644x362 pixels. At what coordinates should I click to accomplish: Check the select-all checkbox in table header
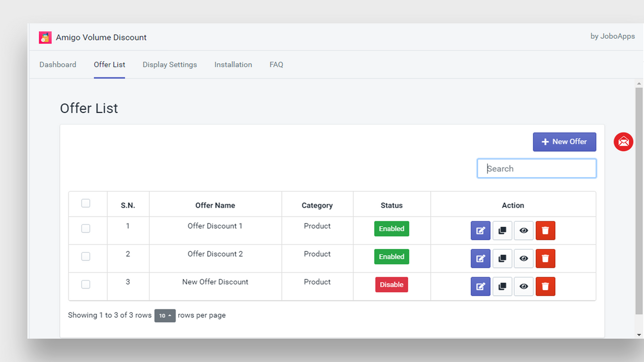point(86,203)
